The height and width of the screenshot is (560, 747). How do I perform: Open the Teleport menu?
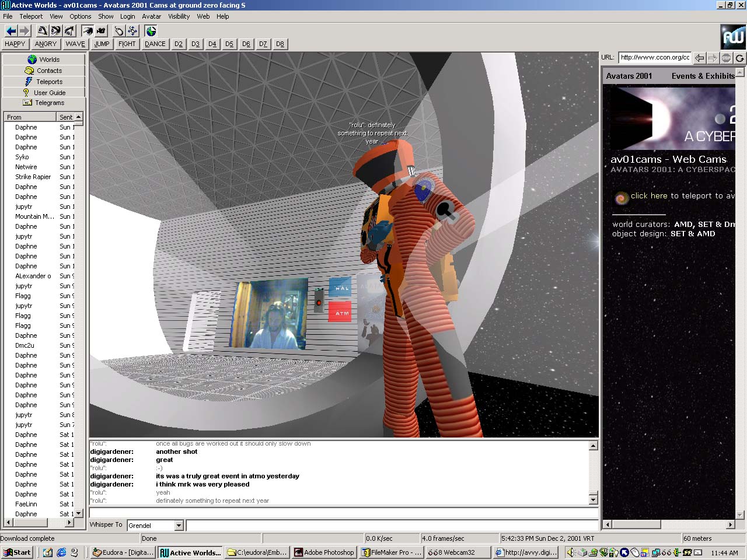[x=31, y=16]
